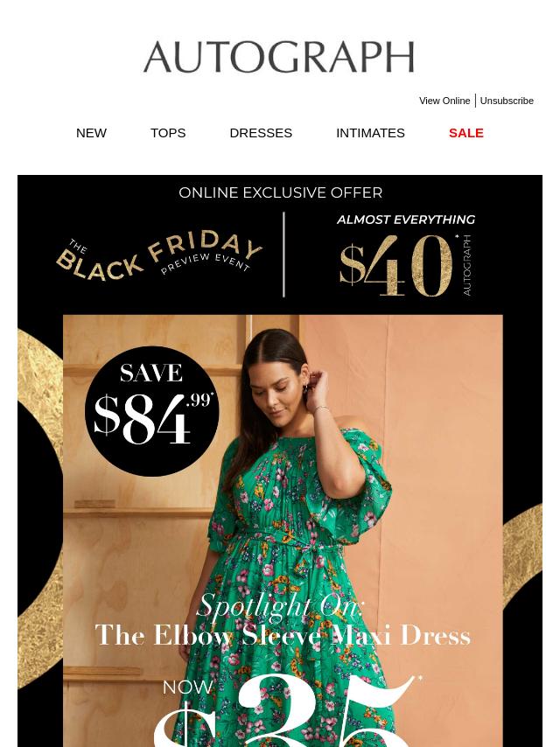Open the View Online link
This screenshot has height=747, width=560.
point(444,101)
